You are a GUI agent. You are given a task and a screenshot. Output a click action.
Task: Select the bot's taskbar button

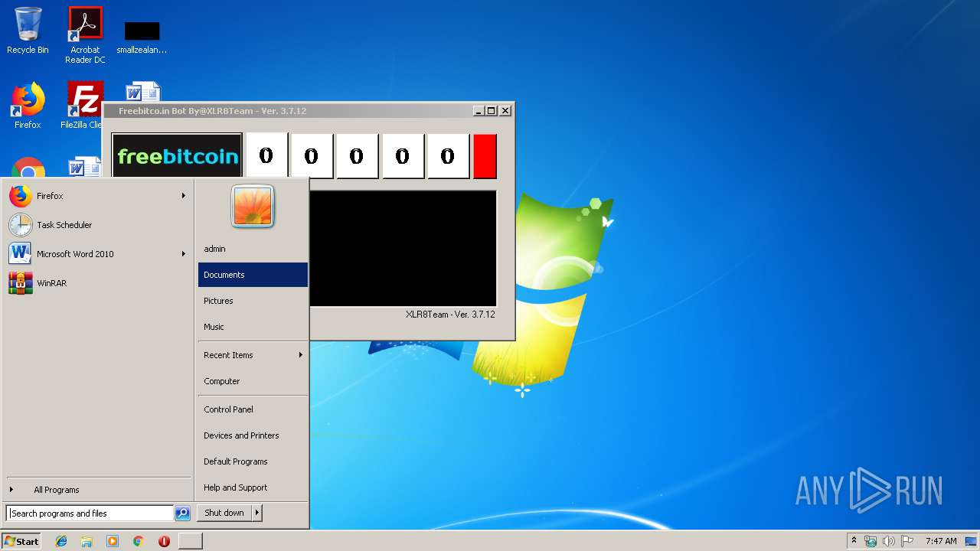(x=191, y=541)
